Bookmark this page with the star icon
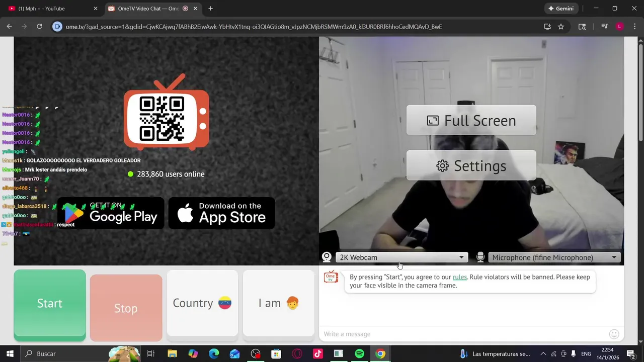This screenshot has width=644, height=362. pyautogui.click(x=561, y=27)
